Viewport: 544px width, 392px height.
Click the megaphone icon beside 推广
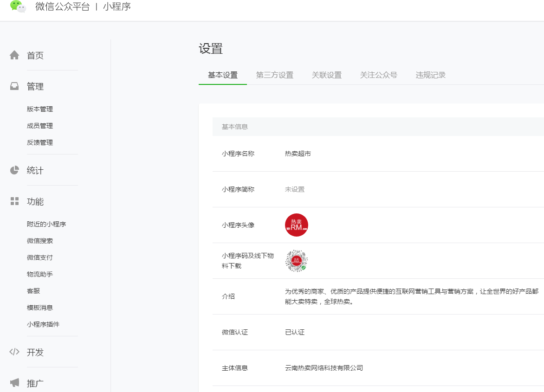(14, 383)
